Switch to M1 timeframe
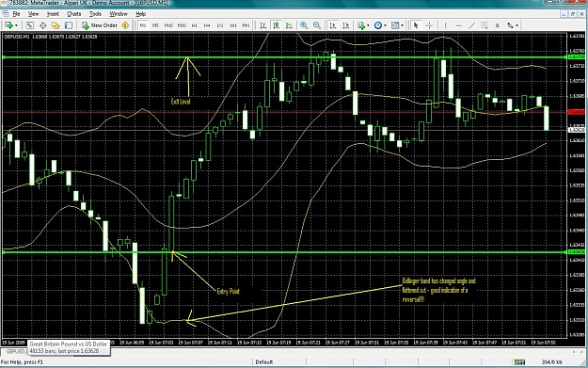Image resolution: width=588 pixels, height=368 pixels. [143, 25]
